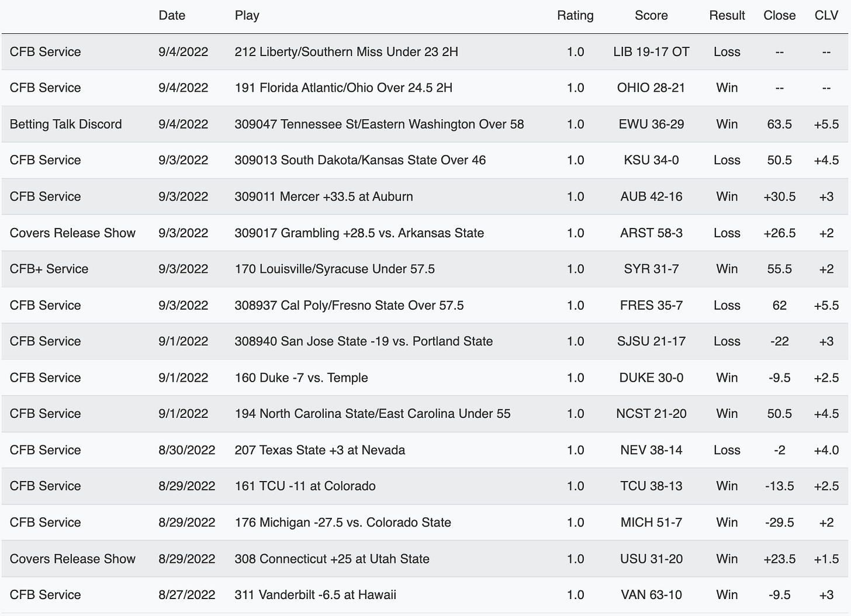Click the Result column header

[727, 16]
